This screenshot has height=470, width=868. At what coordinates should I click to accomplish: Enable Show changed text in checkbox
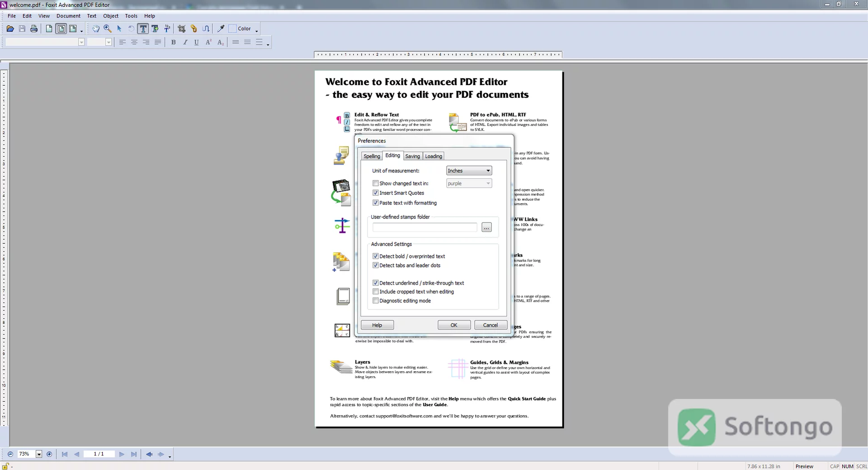tap(375, 183)
